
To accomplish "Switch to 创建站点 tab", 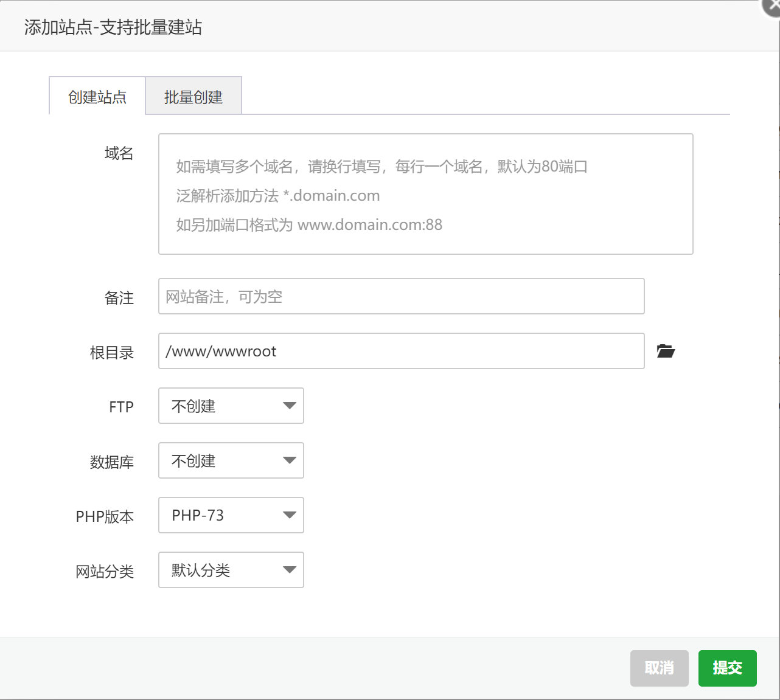I will (x=97, y=96).
